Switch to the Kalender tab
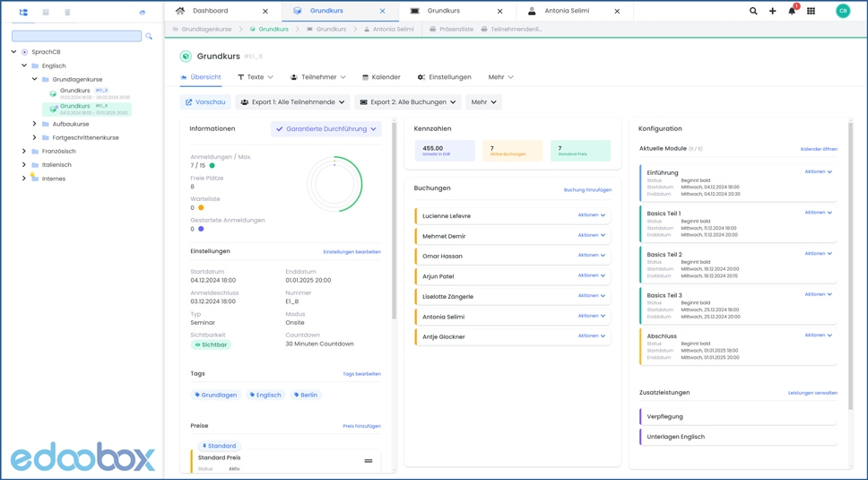Image resolution: width=868 pixels, height=480 pixels. (x=381, y=77)
